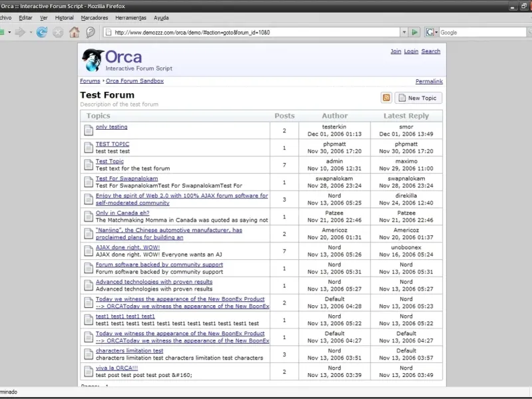This screenshot has height=399, width=532.
Task: Open the 'Only in Canada eh?' topic
Action: (122, 213)
